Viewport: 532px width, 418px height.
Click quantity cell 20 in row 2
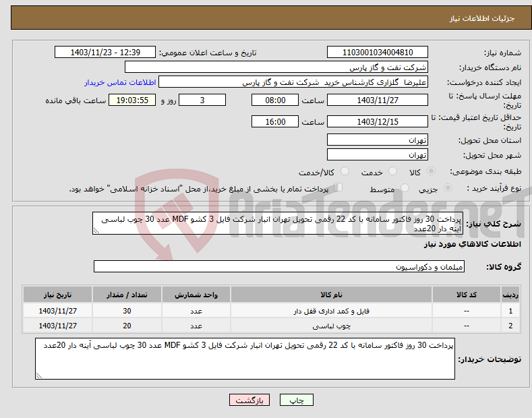point(127,326)
